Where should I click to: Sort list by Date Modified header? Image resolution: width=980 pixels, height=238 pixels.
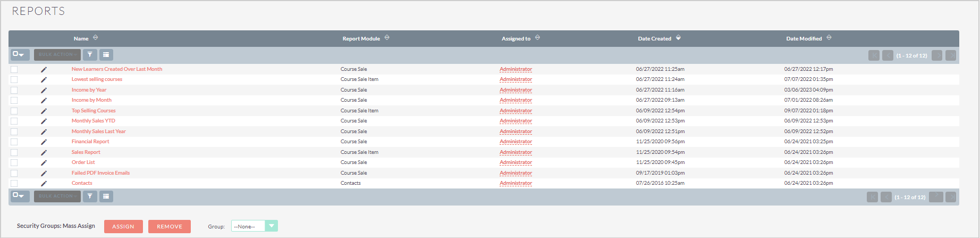[x=804, y=38]
